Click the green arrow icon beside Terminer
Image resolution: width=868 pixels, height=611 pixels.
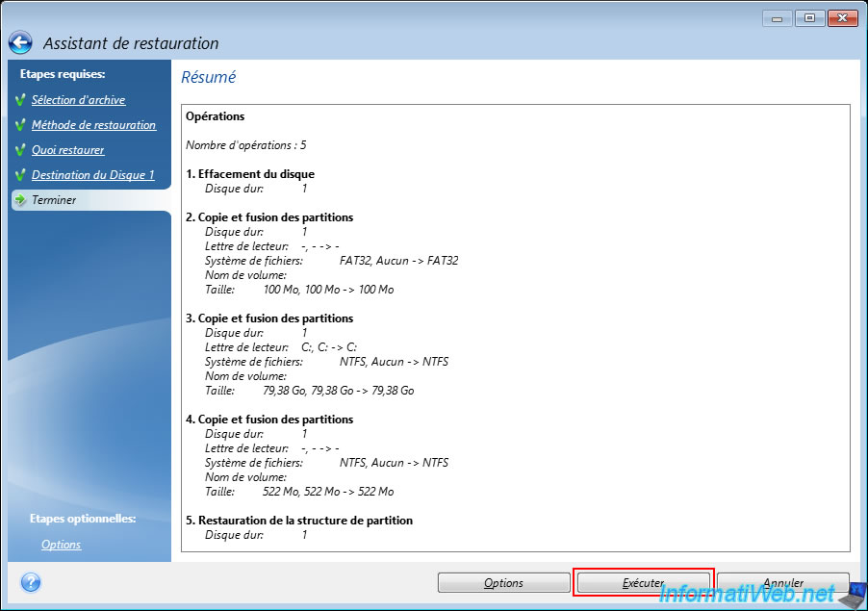pos(20,200)
